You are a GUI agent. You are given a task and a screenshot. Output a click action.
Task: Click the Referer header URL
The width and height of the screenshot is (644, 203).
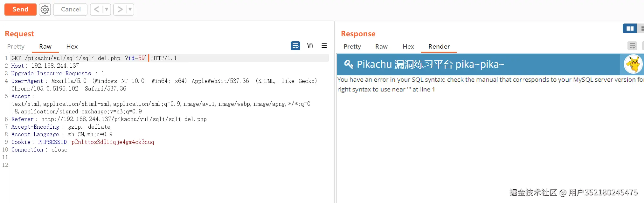124,119
